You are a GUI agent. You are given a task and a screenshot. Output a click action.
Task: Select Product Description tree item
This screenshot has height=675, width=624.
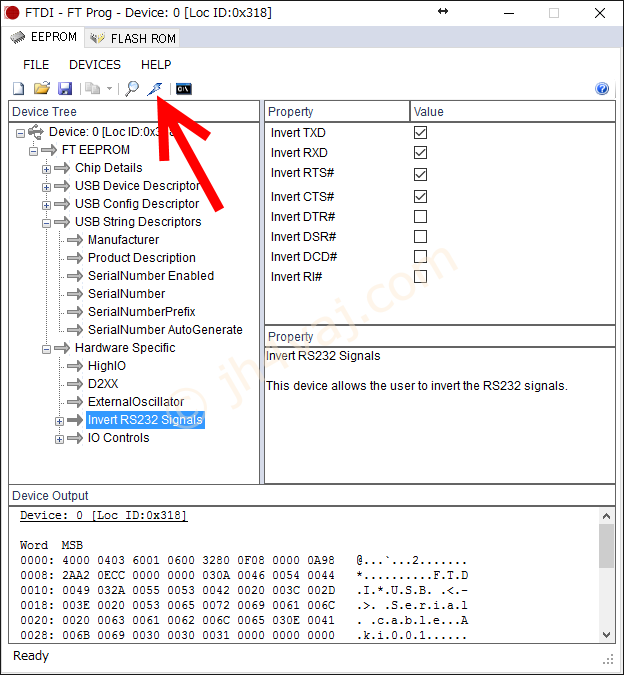pos(142,258)
